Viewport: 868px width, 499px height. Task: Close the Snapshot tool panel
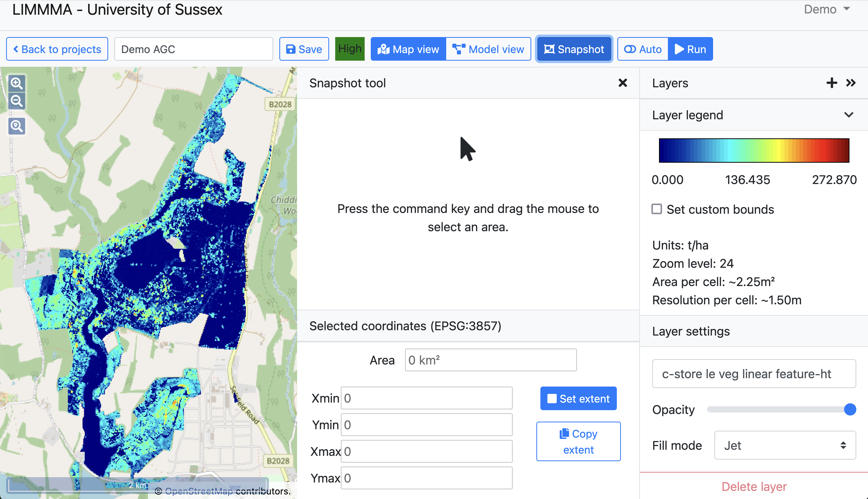click(622, 83)
